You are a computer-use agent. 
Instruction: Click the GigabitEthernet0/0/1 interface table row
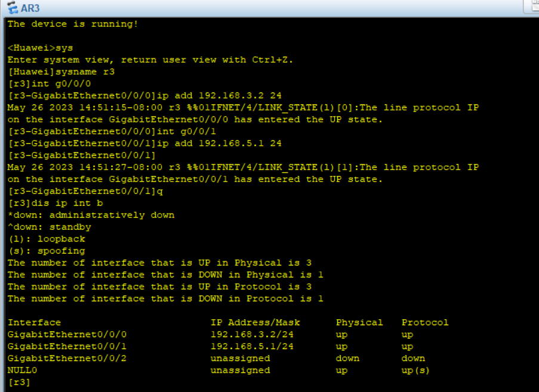(x=67, y=346)
